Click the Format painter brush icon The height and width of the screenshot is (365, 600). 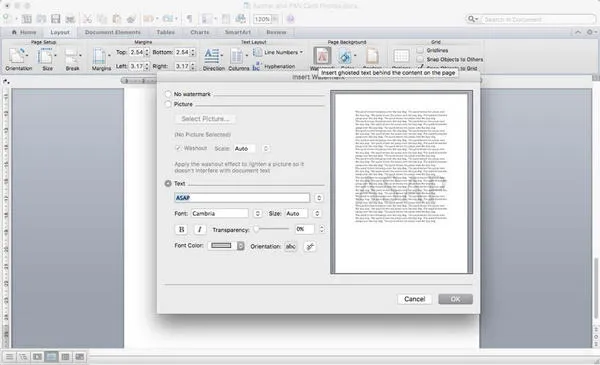click(x=131, y=19)
